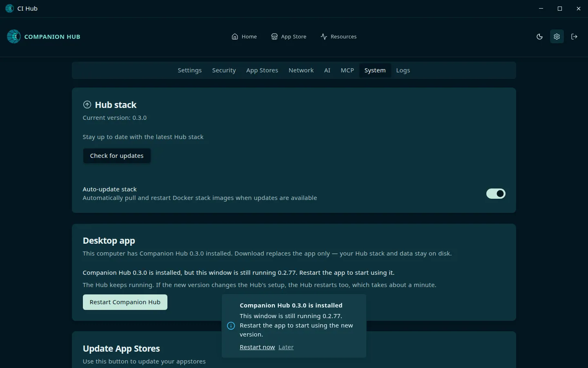
Task: Click Check for updates button
Action: (x=117, y=156)
